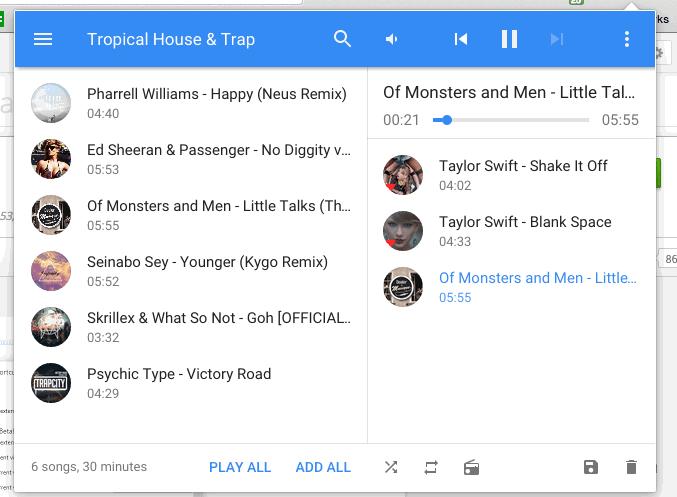Click the PLAY ALL button
Viewport: 677px width, 497px height.
click(240, 467)
